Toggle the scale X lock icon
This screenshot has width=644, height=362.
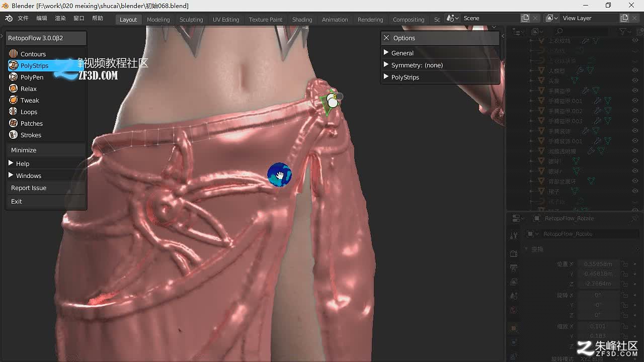point(624,326)
